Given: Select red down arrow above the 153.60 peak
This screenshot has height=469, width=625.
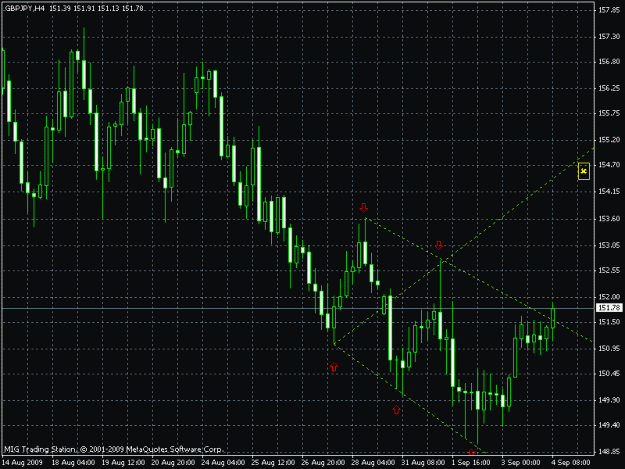Looking at the screenshot, I should (363, 208).
